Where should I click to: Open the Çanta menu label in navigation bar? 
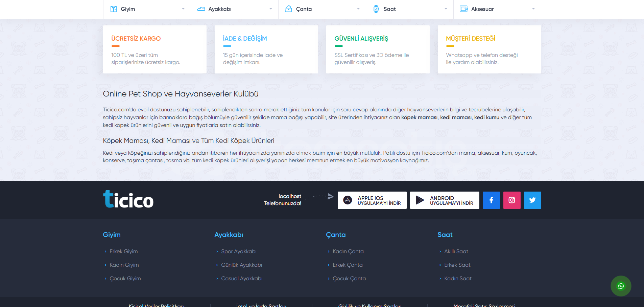(304, 9)
